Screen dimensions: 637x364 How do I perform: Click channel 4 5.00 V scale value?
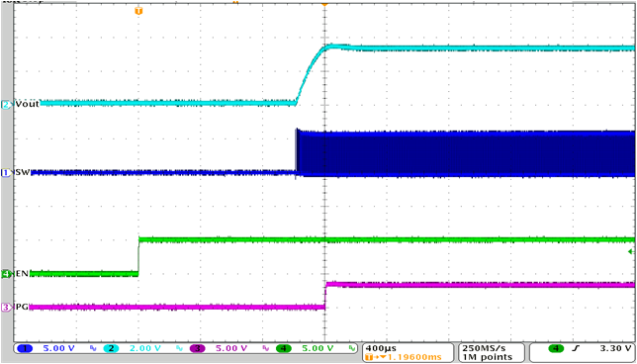(318, 348)
